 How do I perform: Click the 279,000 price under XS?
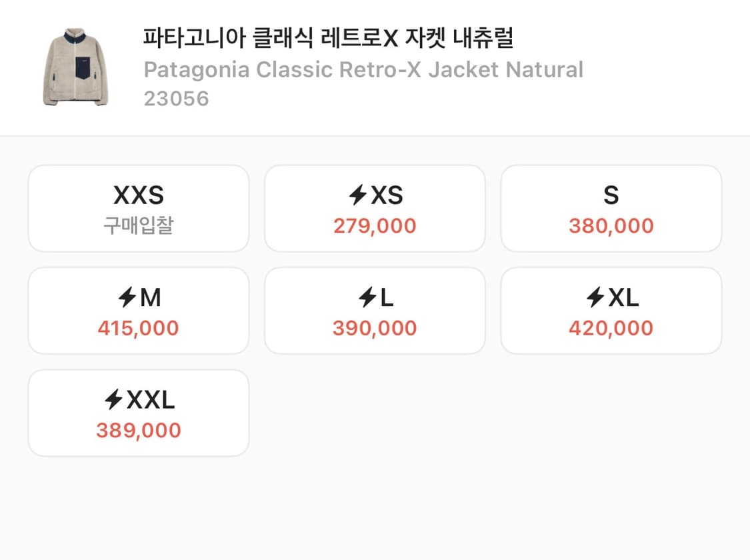[x=375, y=225]
